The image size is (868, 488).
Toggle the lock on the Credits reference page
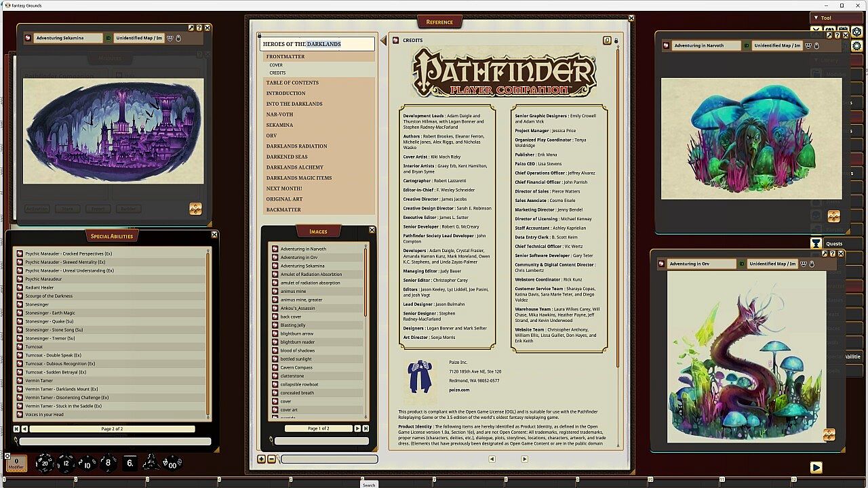coord(616,41)
